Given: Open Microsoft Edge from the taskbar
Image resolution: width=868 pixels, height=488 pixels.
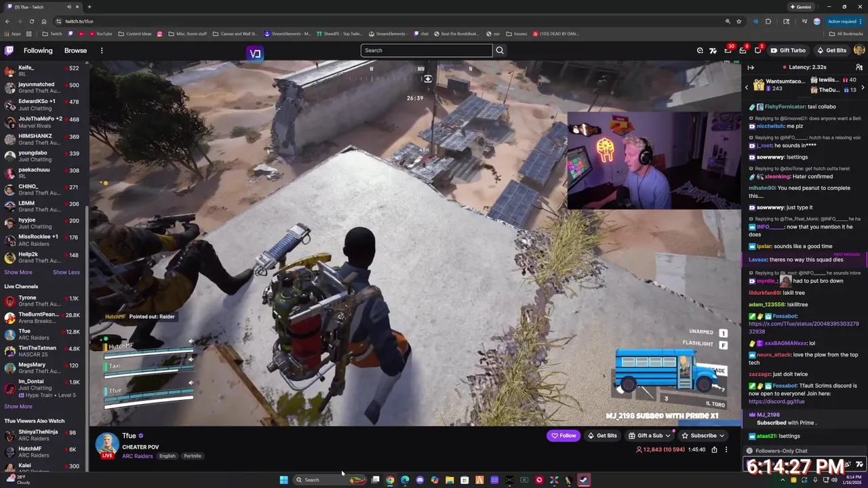Looking at the screenshot, I should (x=405, y=480).
